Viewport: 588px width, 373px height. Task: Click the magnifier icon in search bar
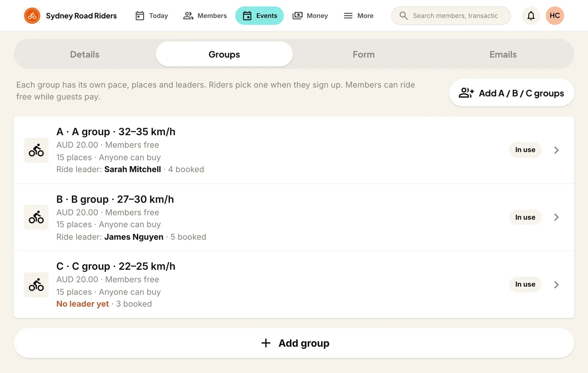[404, 16]
